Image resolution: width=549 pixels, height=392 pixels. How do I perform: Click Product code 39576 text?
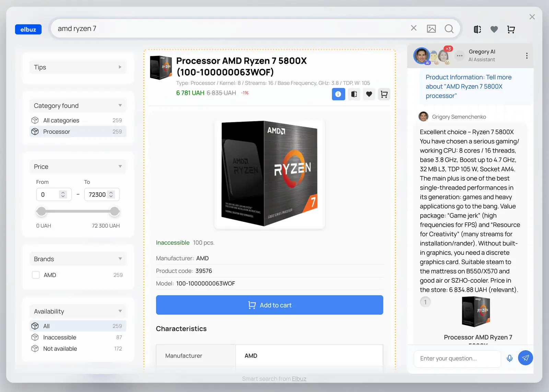(184, 271)
